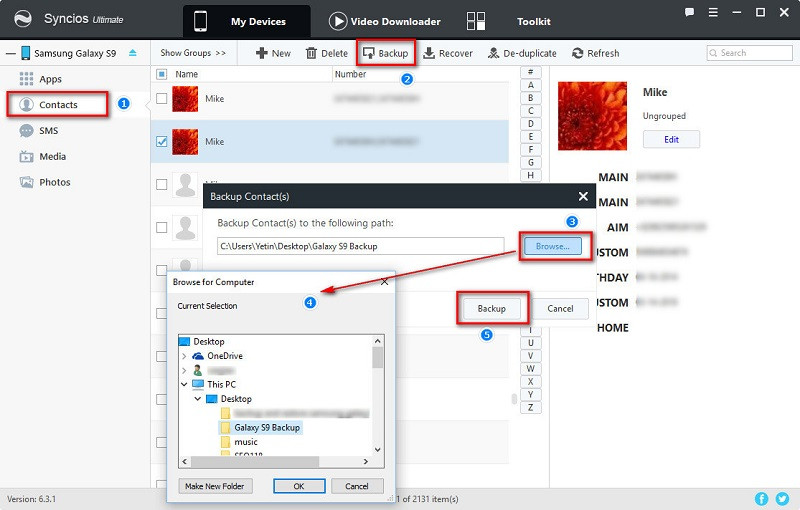Select the music folder
The height and width of the screenshot is (510, 800).
[245, 442]
